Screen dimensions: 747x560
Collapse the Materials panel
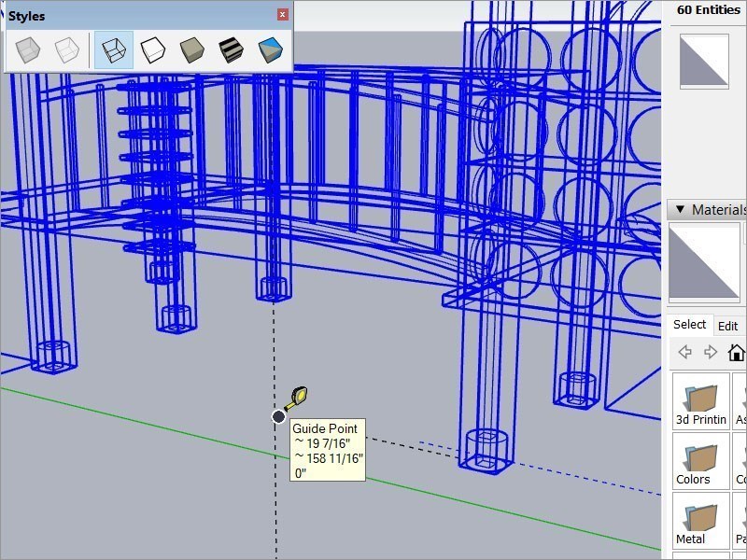click(681, 209)
